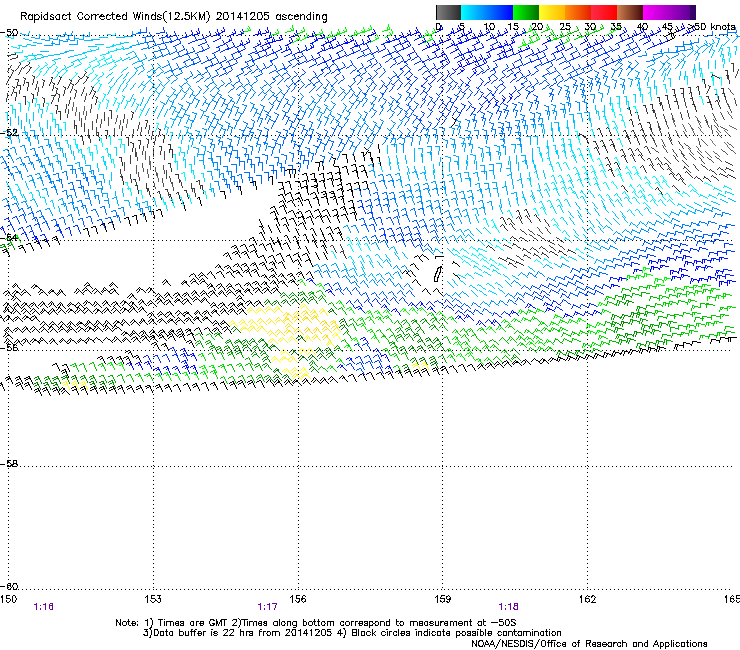
Task: Select the orange 25-30 knots legend segment
Action: tap(578, 12)
